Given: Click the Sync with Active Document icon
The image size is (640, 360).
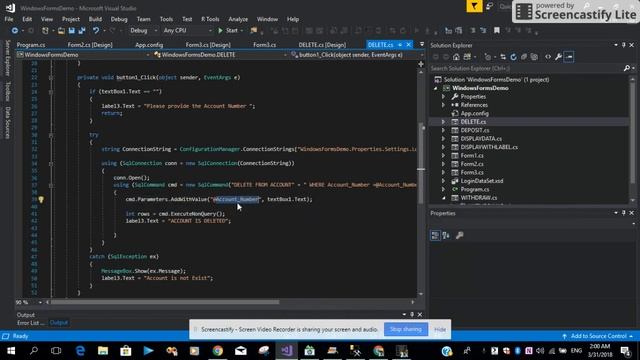Looking at the screenshot, I should click(503, 57).
